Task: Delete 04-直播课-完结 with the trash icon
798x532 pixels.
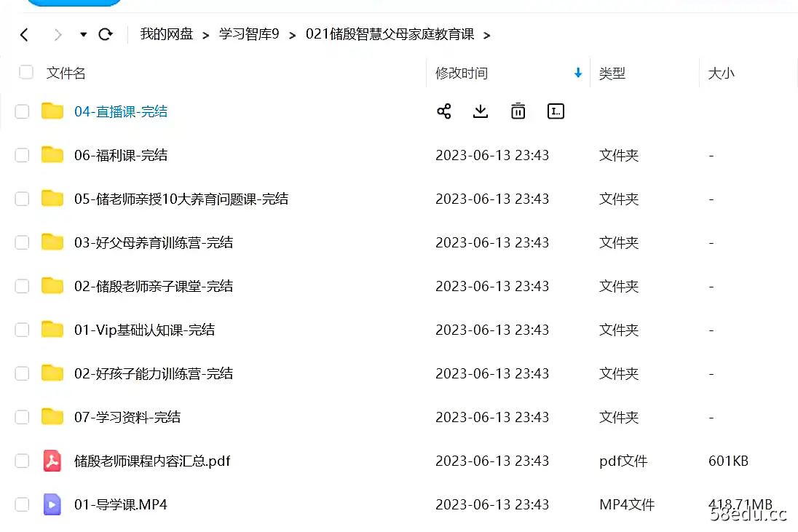Action: (518, 111)
